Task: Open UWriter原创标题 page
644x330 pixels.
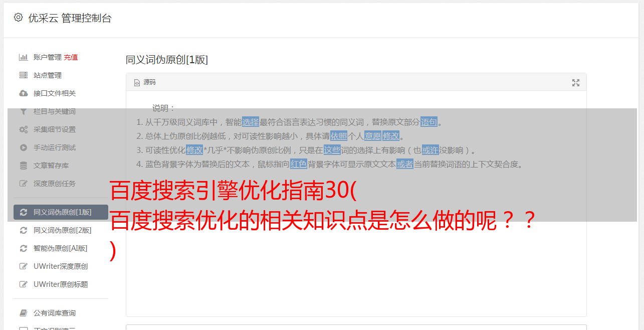Action: pyautogui.click(x=61, y=284)
